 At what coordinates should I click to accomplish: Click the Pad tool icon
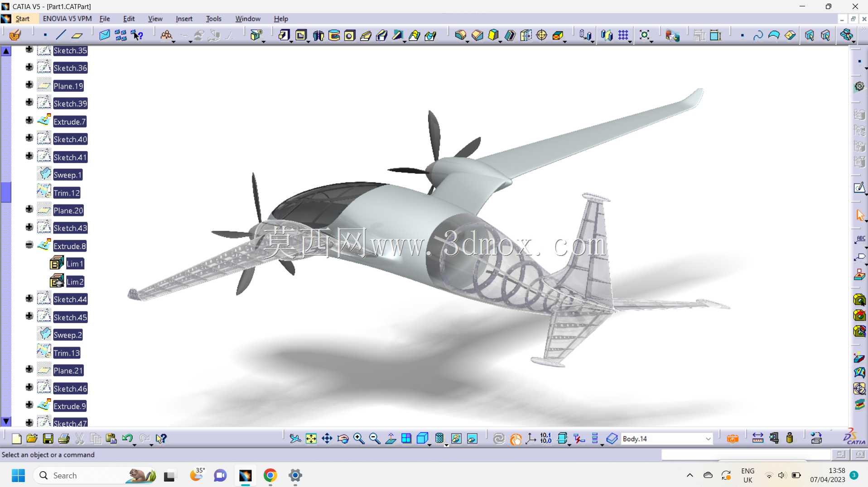[284, 35]
